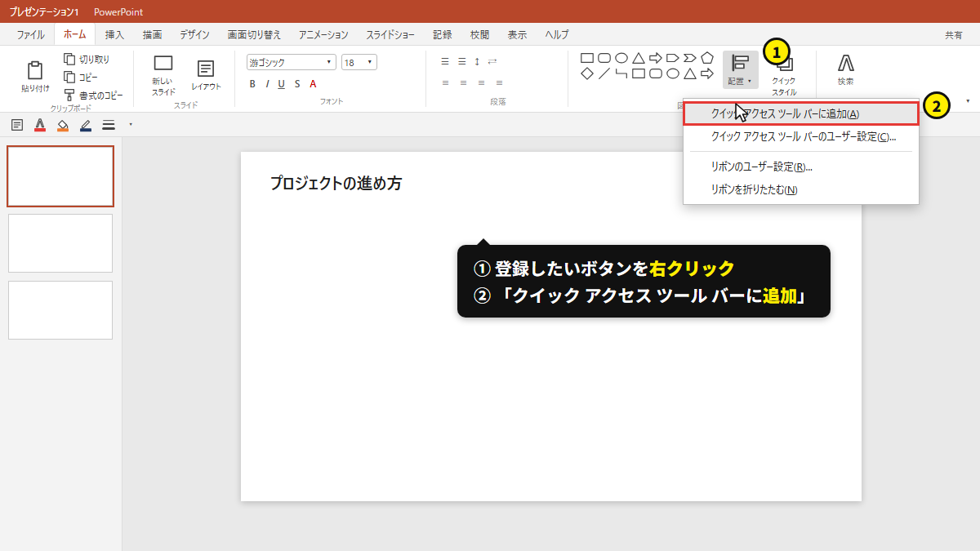Open the Customize Quick Access Toolbar arrow
Image resolution: width=980 pixels, height=551 pixels.
click(131, 125)
